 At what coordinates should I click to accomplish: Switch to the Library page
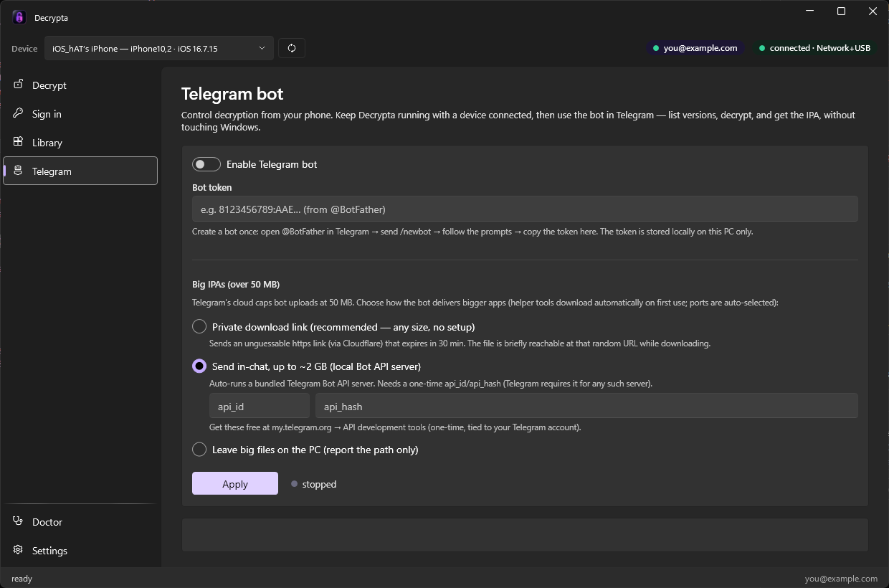[80, 142]
